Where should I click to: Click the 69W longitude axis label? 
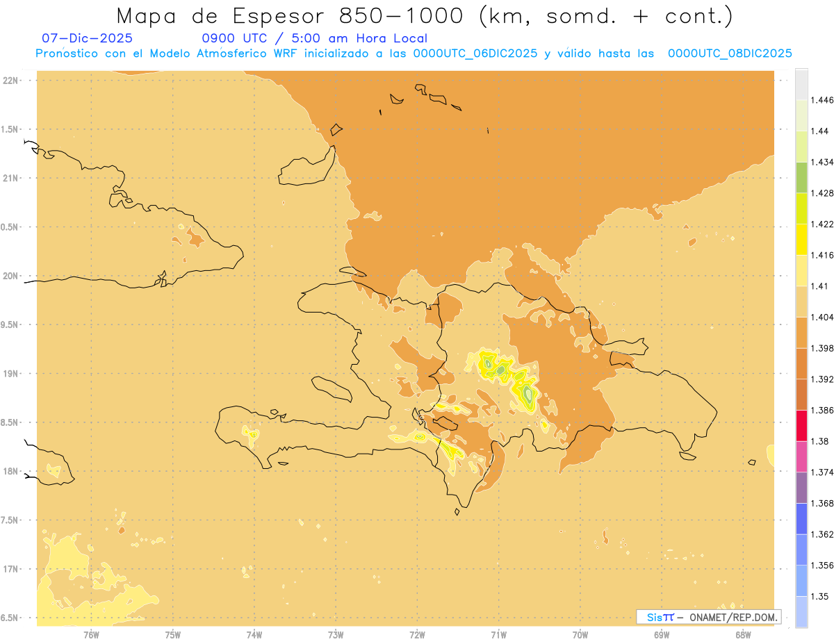click(x=662, y=635)
